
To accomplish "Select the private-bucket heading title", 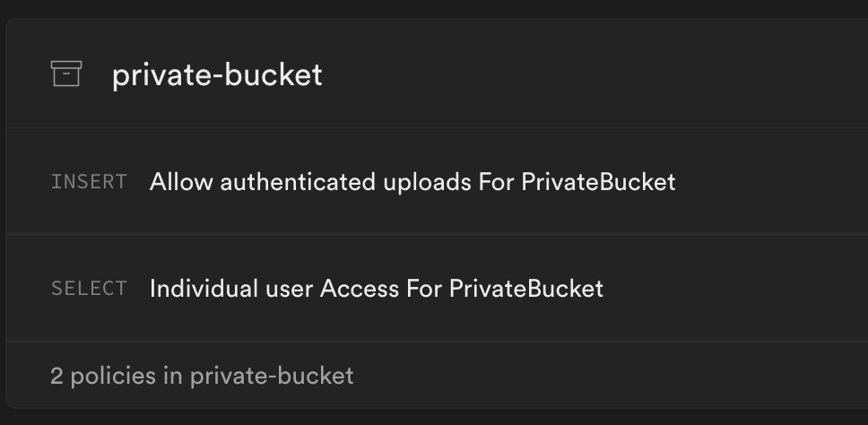I will pyautogui.click(x=217, y=74).
